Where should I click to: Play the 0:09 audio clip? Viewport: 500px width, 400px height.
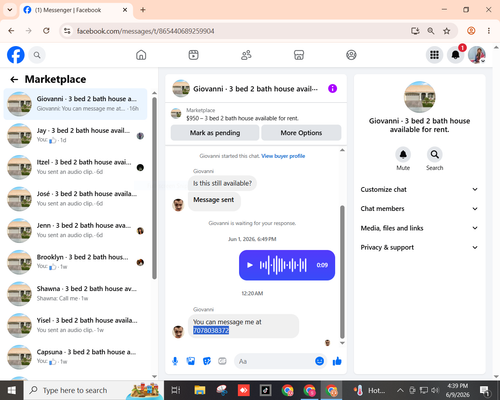pos(250,265)
